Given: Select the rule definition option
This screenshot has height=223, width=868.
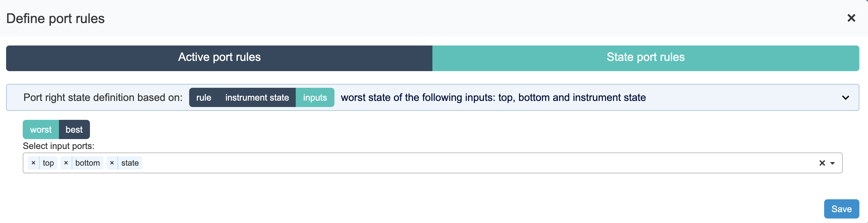Looking at the screenshot, I should (204, 97).
